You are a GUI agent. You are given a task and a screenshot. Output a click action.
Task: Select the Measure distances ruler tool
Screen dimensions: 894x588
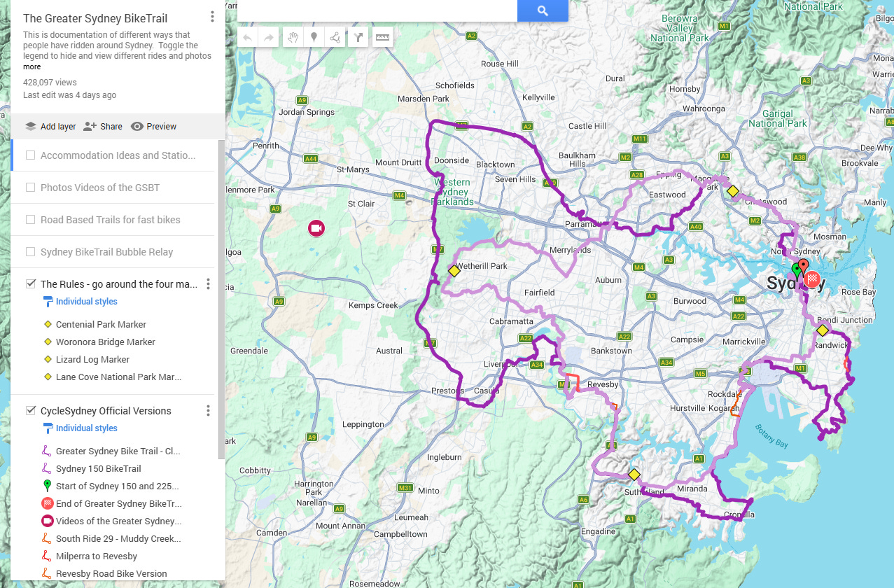382,37
